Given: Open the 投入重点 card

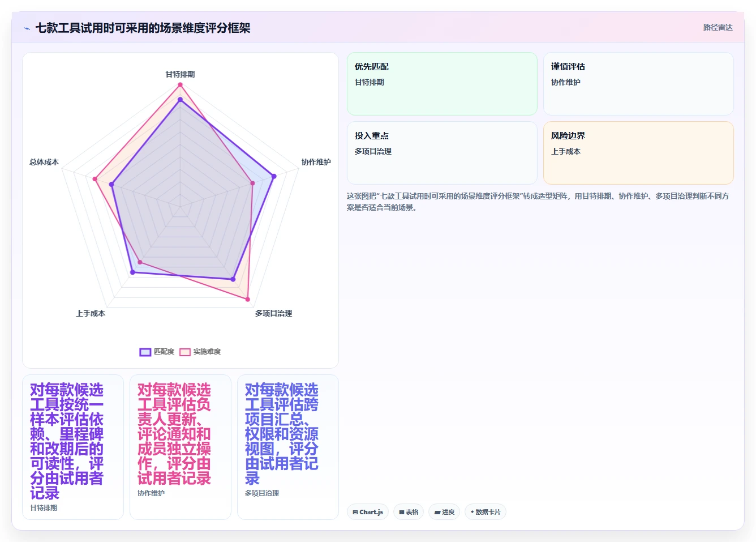Looking at the screenshot, I should coord(442,153).
